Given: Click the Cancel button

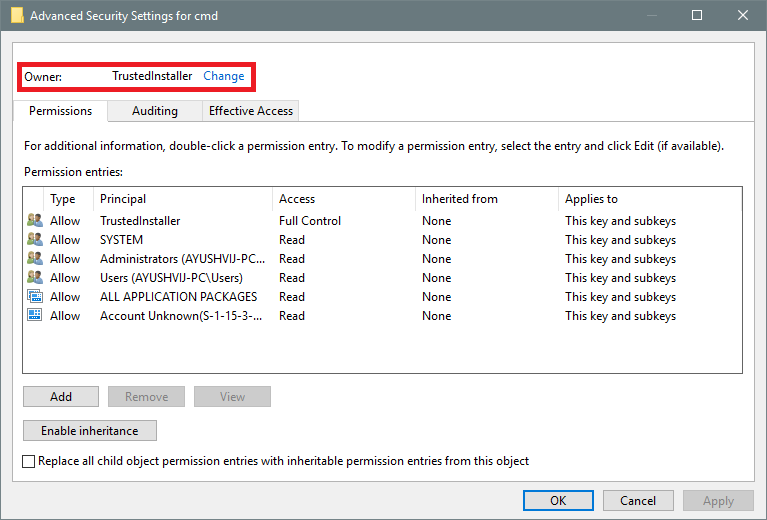Looking at the screenshot, I should (x=638, y=501).
